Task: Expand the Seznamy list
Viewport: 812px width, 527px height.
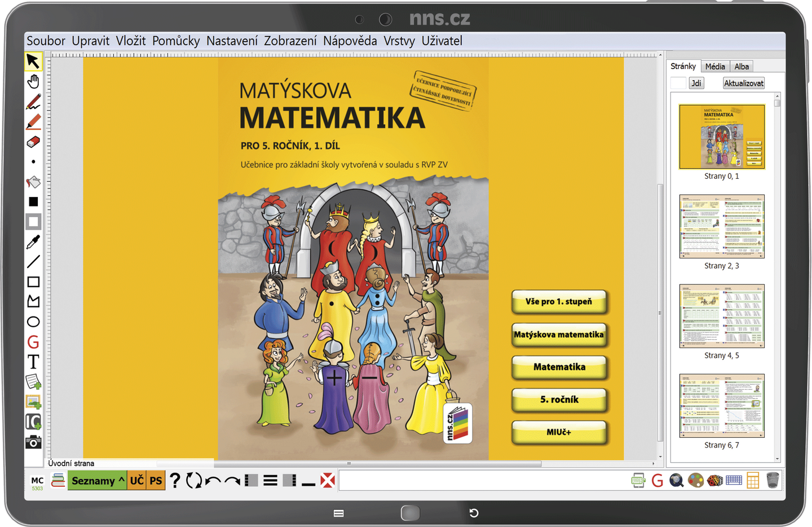Action: point(97,480)
